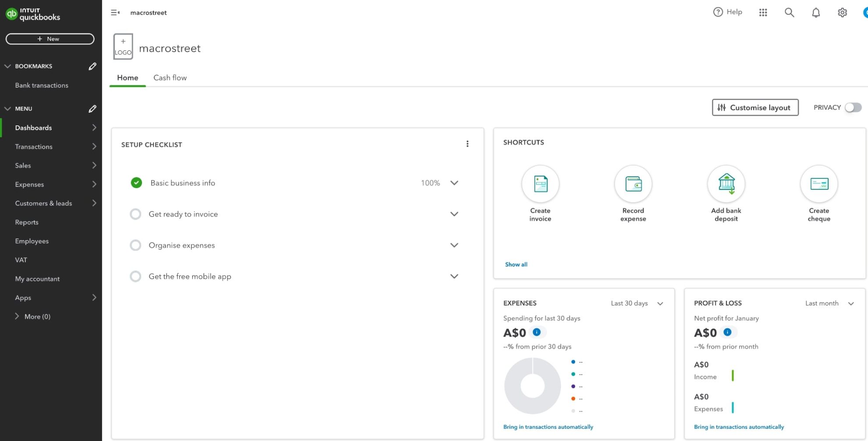
Task: Open the Last month dropdown
Action: 829,303
